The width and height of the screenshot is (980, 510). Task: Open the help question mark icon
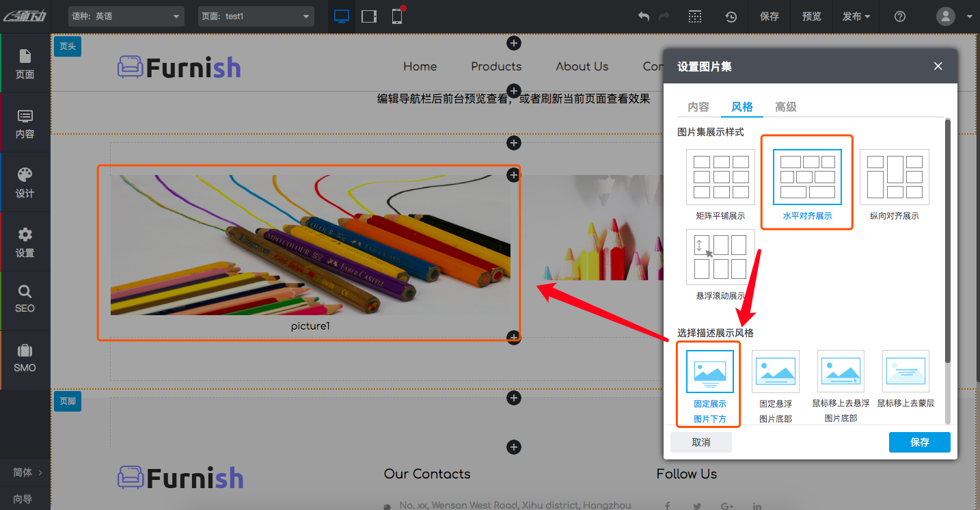900,16
